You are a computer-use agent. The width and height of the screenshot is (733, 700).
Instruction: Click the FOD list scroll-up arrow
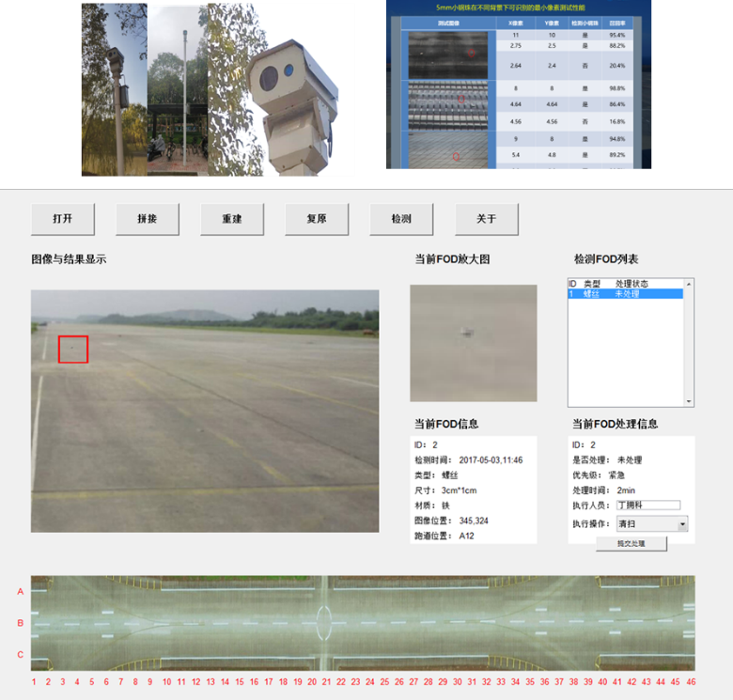690,283
